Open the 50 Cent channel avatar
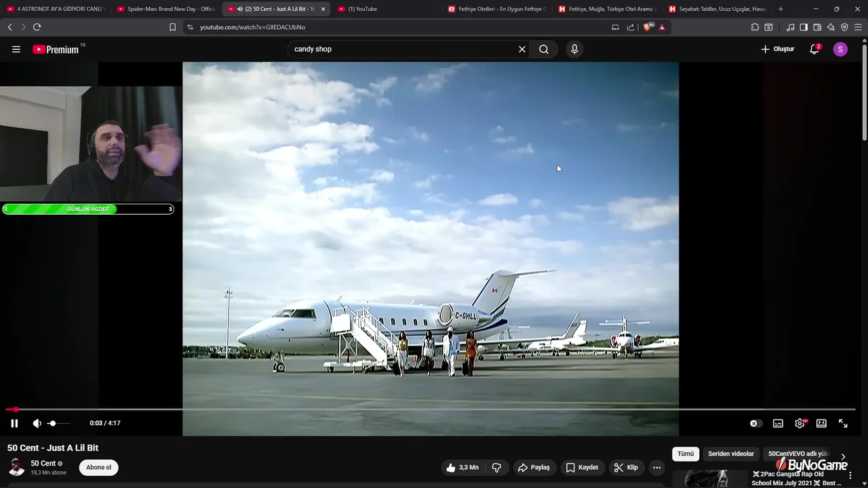 (16, 467)
